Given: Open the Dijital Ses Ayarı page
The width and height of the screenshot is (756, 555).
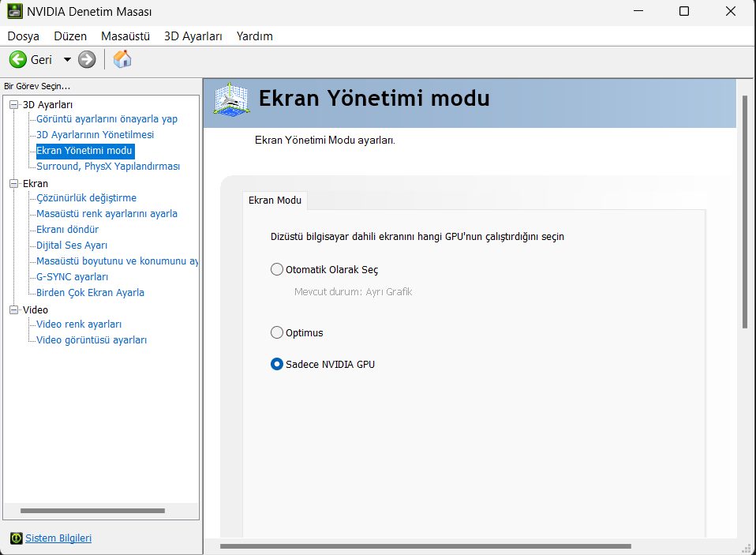Looking at the screenshot, I should click(72, 246).
